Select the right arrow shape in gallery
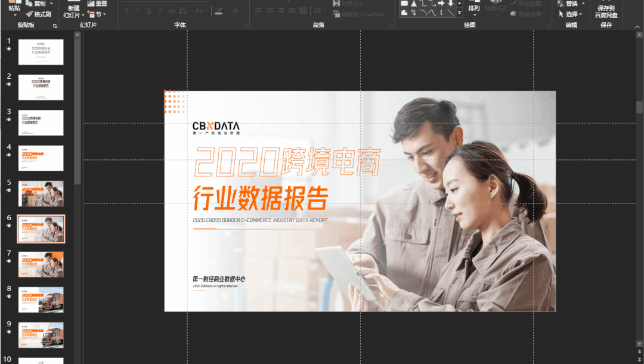 (x=441, y=3)
